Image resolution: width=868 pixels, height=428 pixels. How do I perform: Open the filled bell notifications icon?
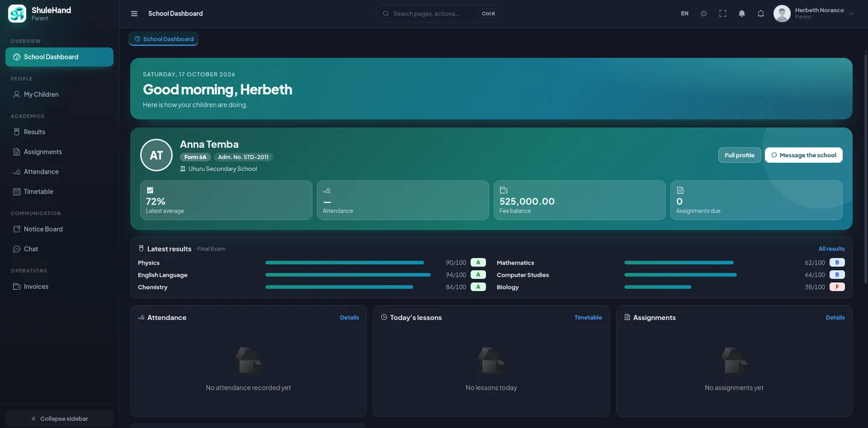click(x=742, y=13)
